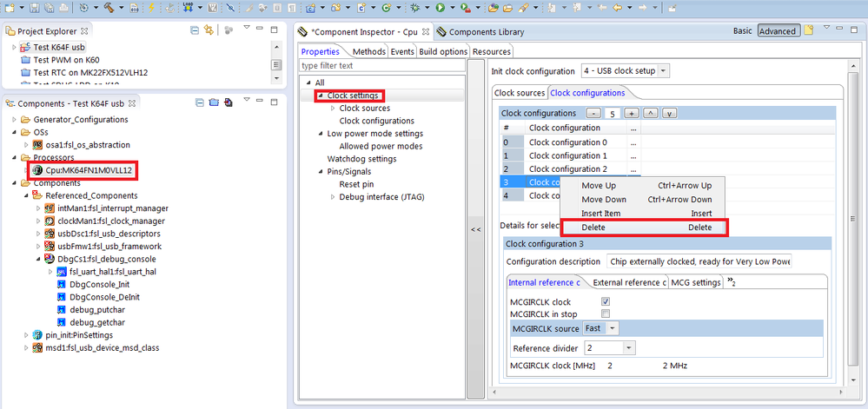The height and width of the screenshot is (409, 868).
Task: Click the minus button for Clock configurations
Action: 593,113
